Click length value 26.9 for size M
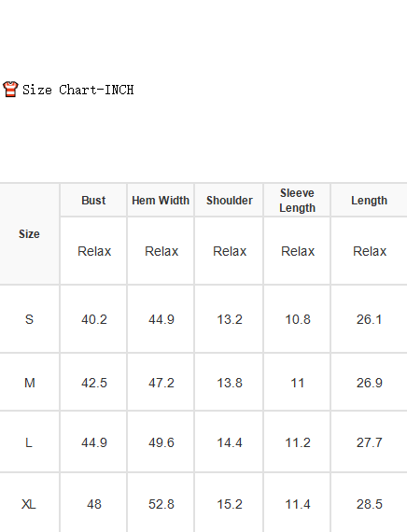The width and height of the screenshot is (407, 532). [x=370, y=383]
